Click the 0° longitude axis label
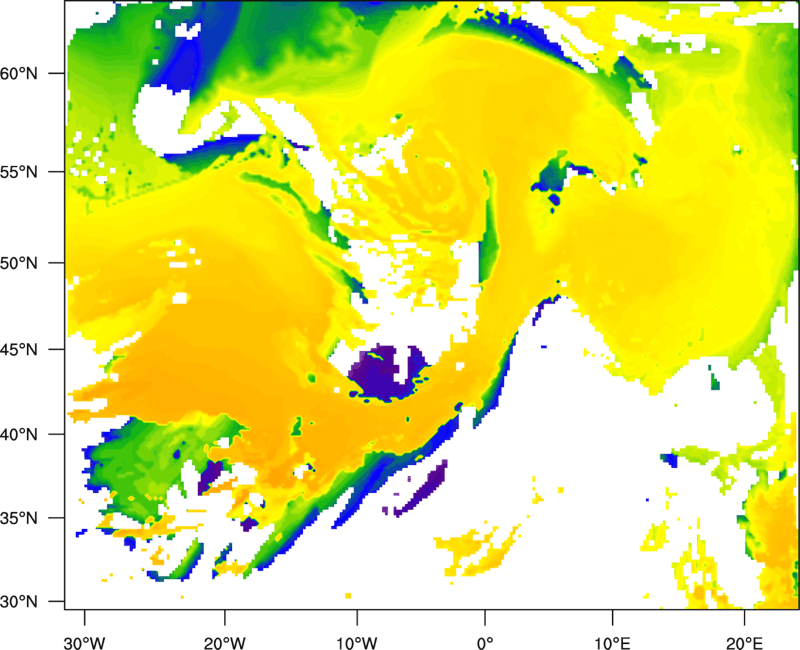Screen dimensions: 800x650 tap(485, 643)
